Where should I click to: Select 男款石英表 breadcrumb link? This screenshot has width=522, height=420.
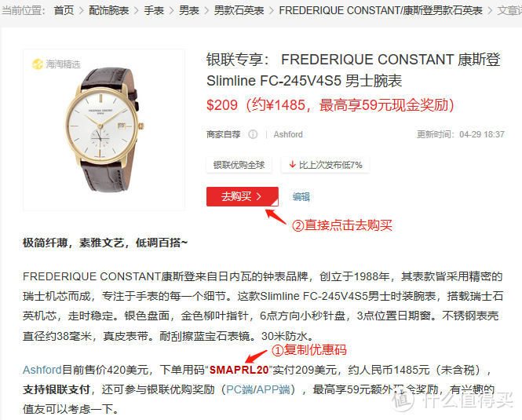239,11
